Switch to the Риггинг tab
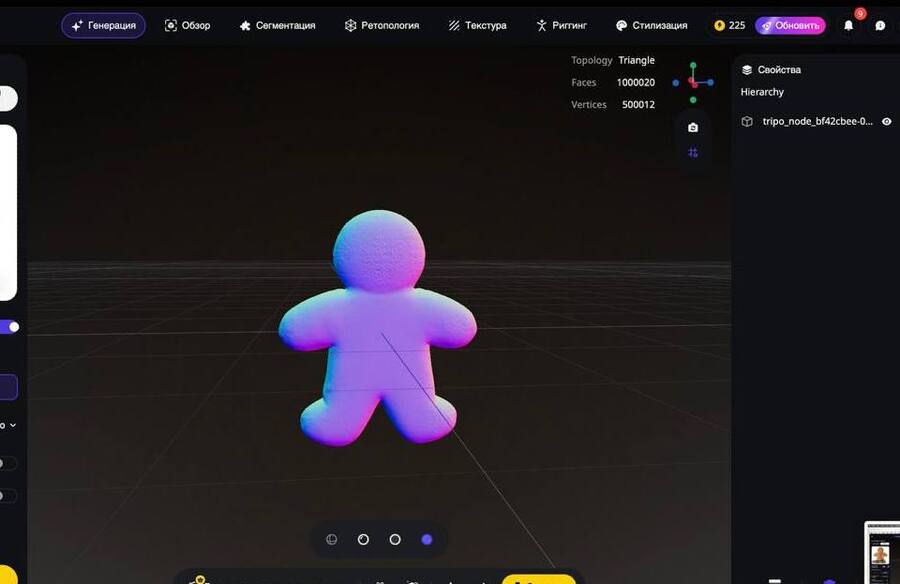The width and height of the screenshot is (900, 584). pos(561,26)
